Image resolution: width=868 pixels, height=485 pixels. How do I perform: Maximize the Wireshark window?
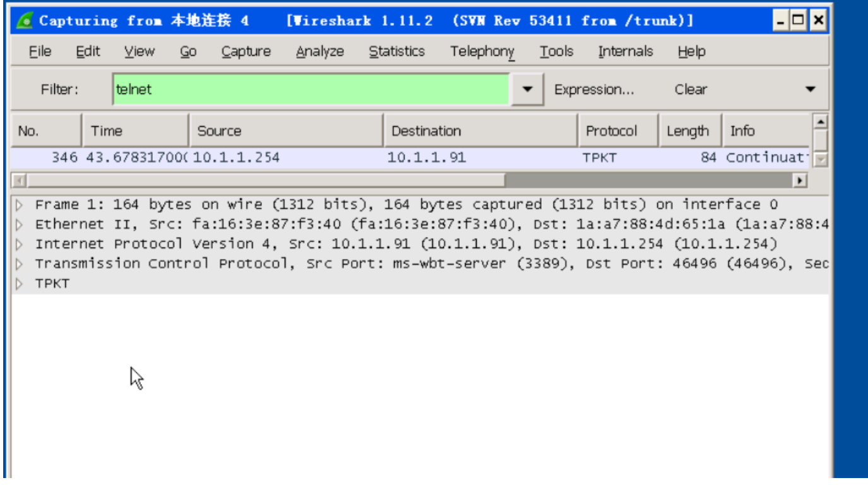pyautogui.click(x=799, y=20)
